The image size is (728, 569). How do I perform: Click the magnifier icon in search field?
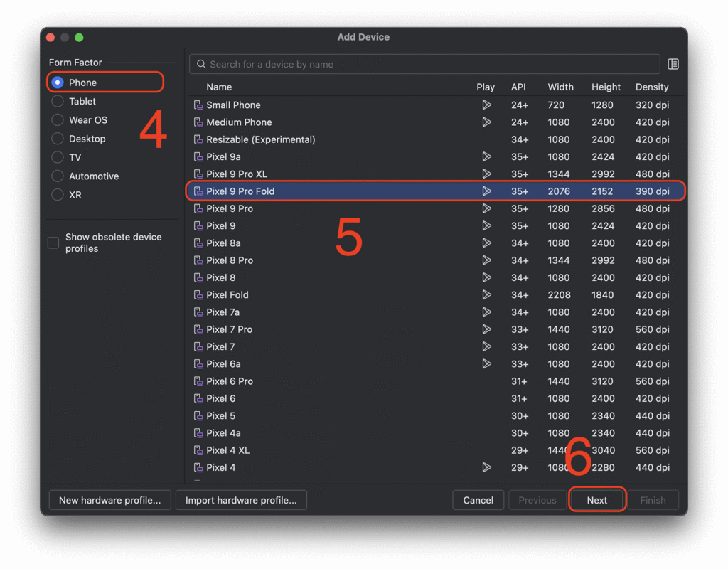pos(201,64)
